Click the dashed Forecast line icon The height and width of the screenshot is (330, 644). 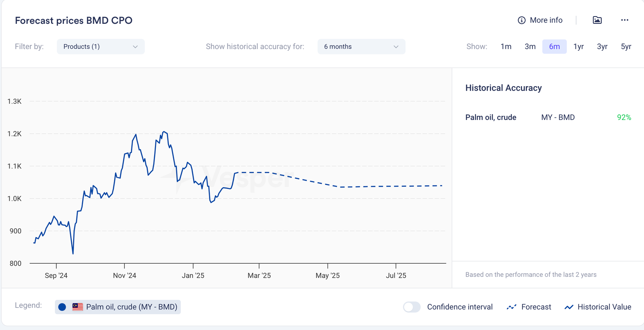511,307
